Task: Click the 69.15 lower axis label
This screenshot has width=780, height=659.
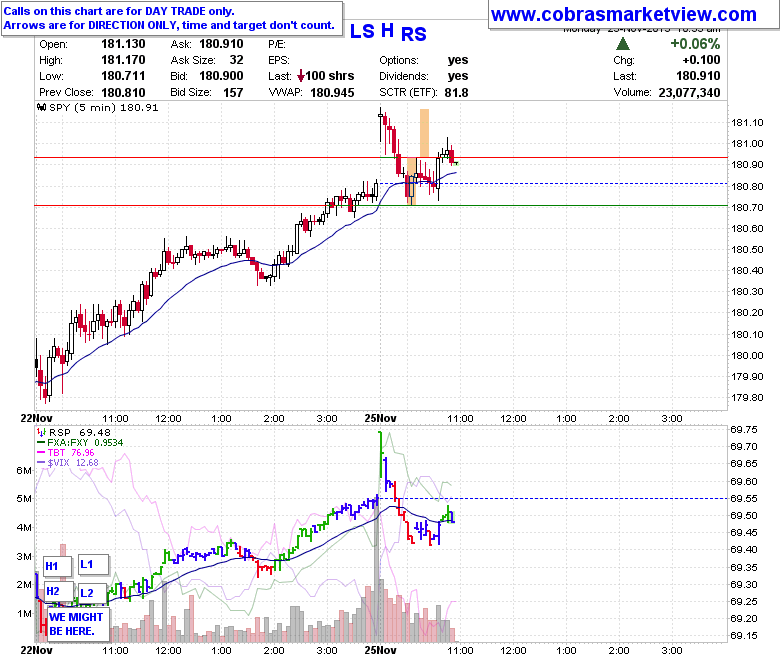Action: tap(744, 636)
